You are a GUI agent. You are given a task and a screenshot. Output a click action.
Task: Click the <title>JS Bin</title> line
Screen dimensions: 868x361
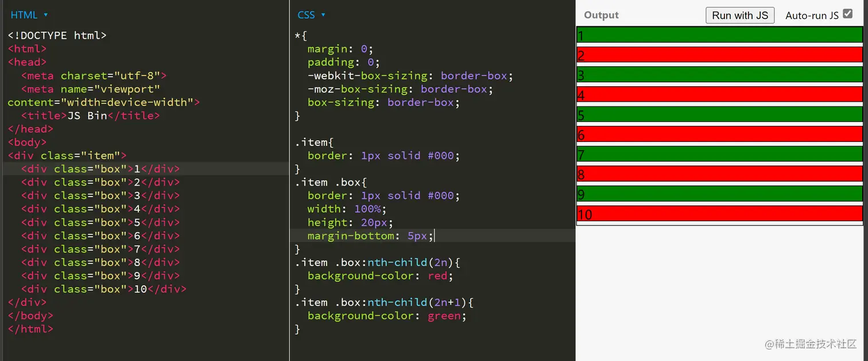tap(90, 116)
